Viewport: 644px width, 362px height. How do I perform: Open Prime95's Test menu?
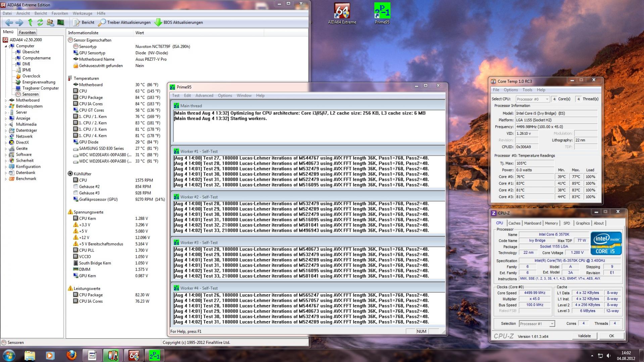tap(176, 96)
